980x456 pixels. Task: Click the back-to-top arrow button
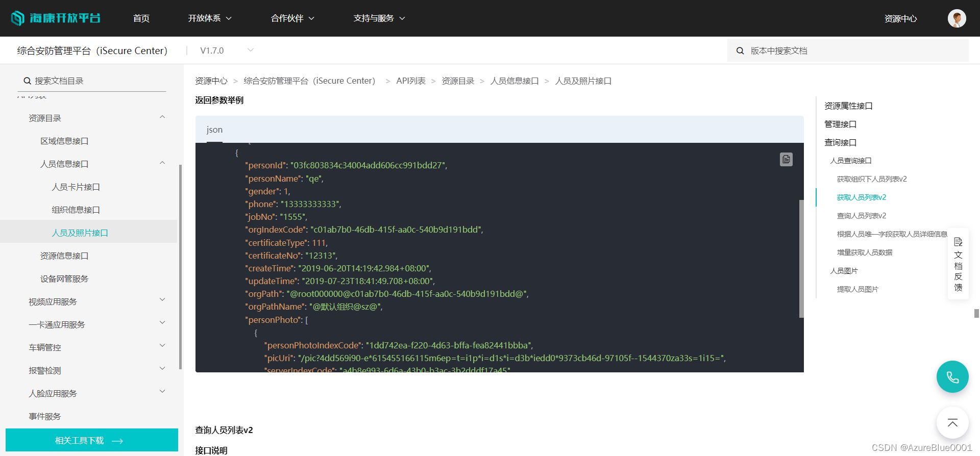952,423
